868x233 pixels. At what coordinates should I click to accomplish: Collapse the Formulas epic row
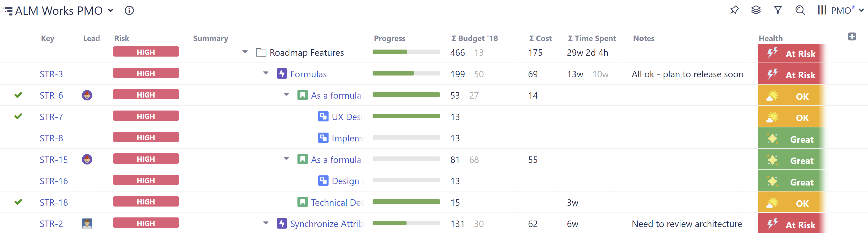pyautogui.click(x=266, y=73)
